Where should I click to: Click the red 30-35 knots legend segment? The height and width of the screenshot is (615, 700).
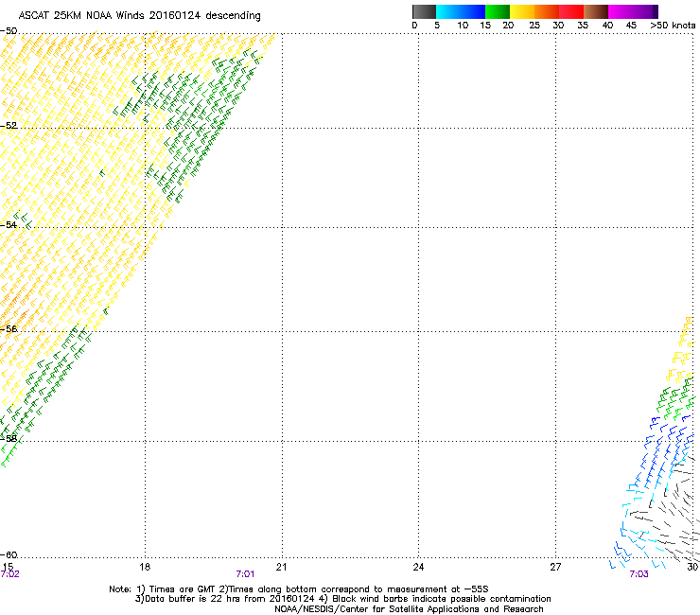(571, 11)
